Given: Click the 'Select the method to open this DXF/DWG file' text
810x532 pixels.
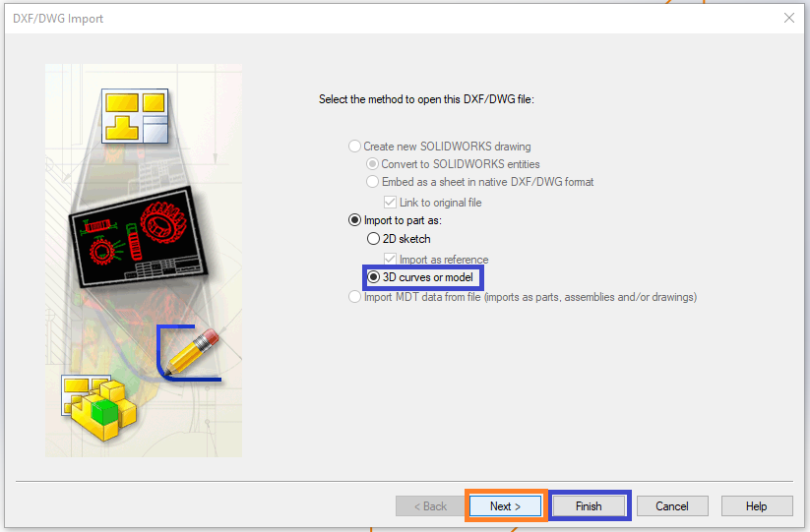Looking at the screenshot, I should (426, 99).
